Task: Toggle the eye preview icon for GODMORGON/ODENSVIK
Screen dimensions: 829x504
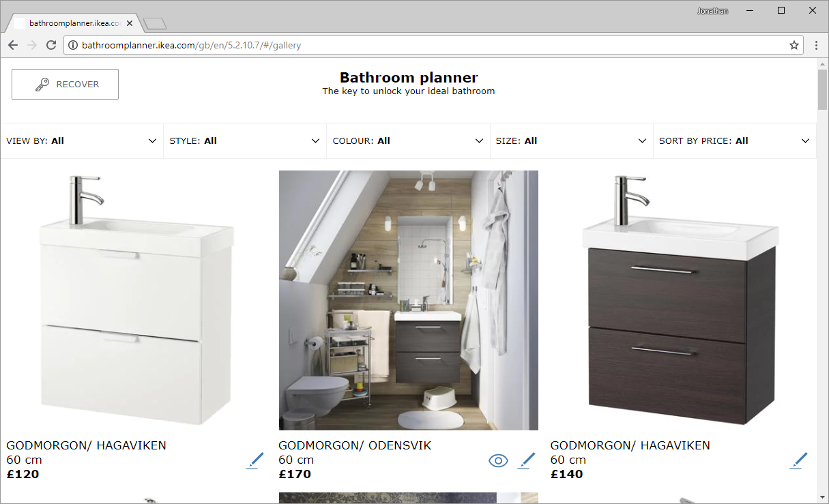Action: (499, 461)
